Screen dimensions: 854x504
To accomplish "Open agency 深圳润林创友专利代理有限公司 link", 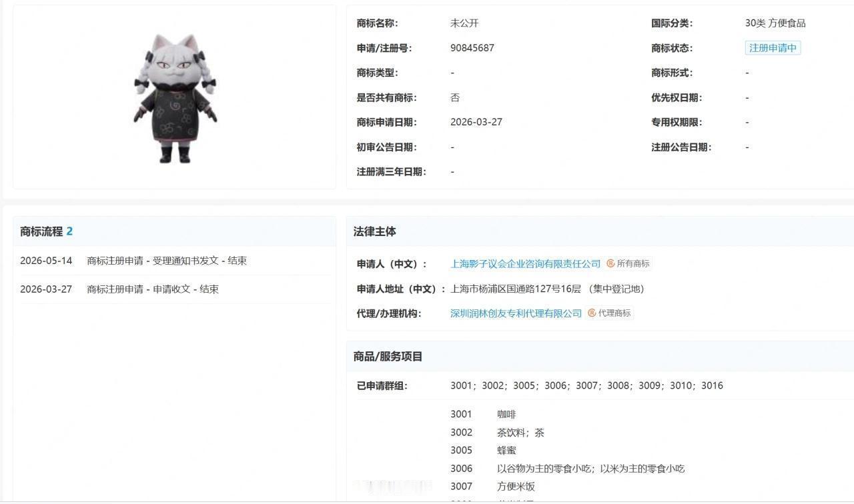I will pos(516,313).
